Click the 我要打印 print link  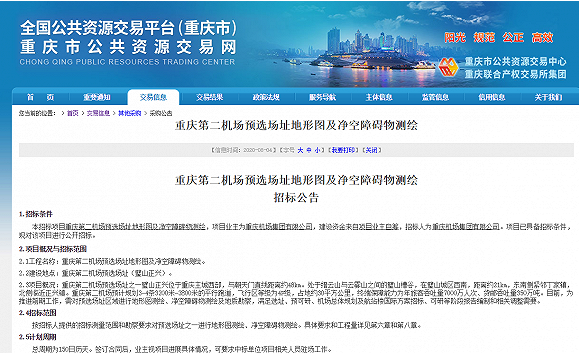click(x=343, y=150)
